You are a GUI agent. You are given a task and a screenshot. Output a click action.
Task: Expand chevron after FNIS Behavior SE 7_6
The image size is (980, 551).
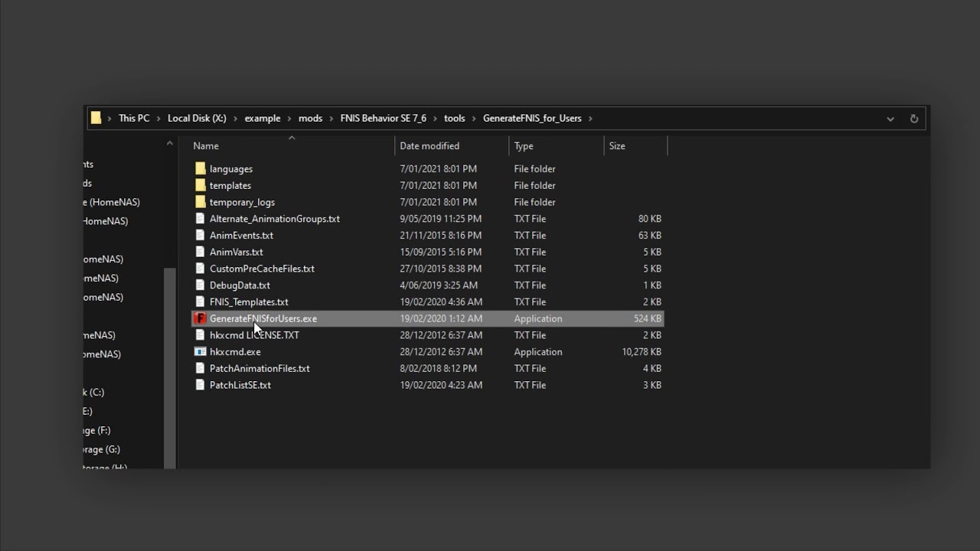coord(436,119)
